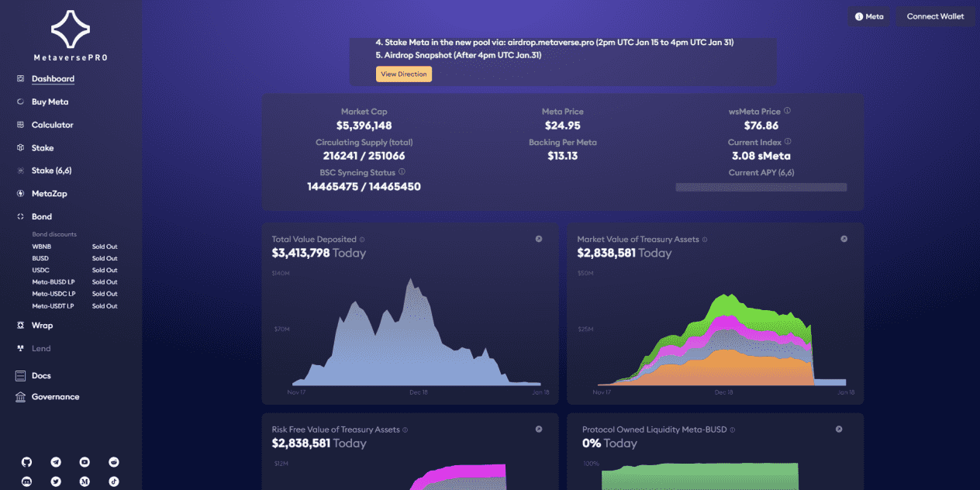The image size is (980, 490).
Task: Open the Discord social link icon
Action: coord(27,481)
